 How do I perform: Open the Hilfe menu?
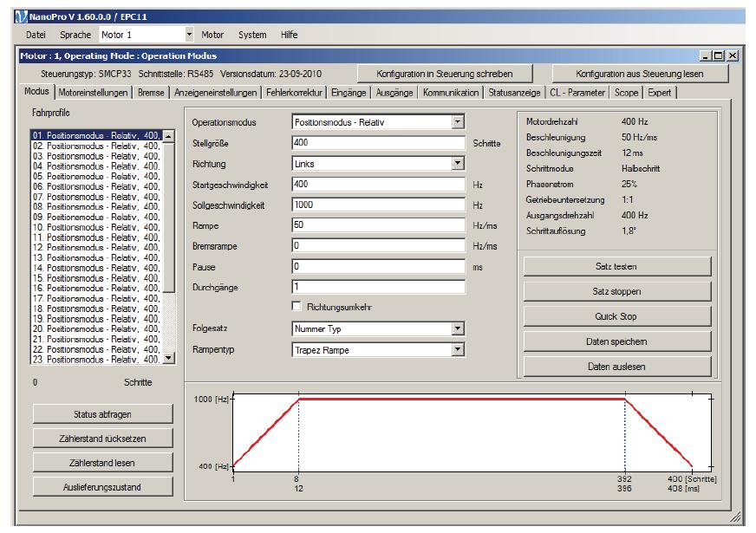coord(289,35)
